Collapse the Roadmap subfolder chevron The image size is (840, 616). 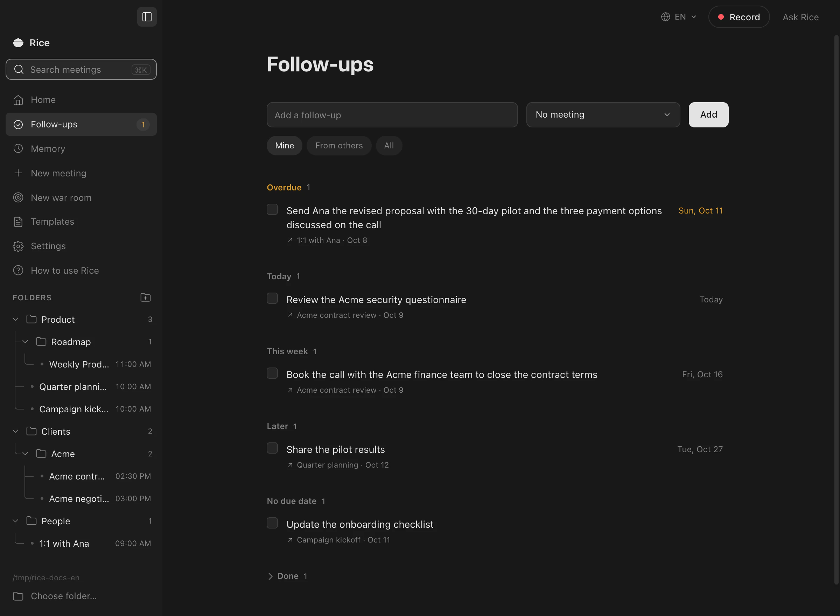point(25,342)
